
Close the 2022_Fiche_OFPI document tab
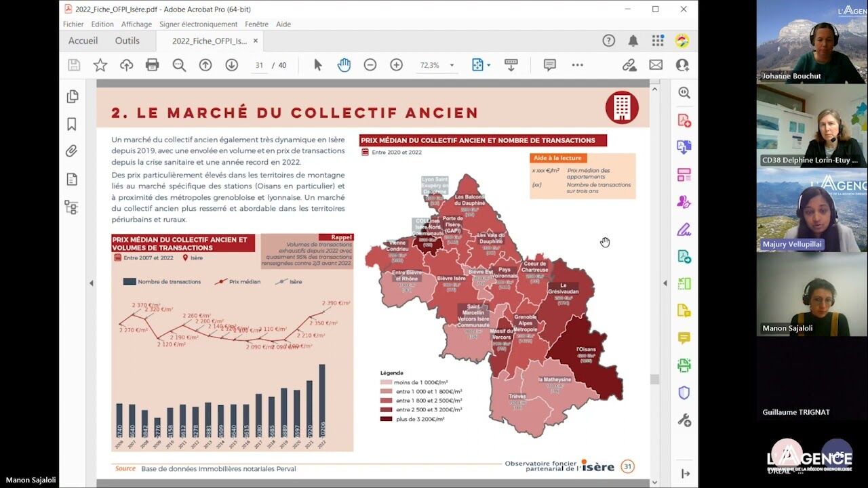[256, 41]
